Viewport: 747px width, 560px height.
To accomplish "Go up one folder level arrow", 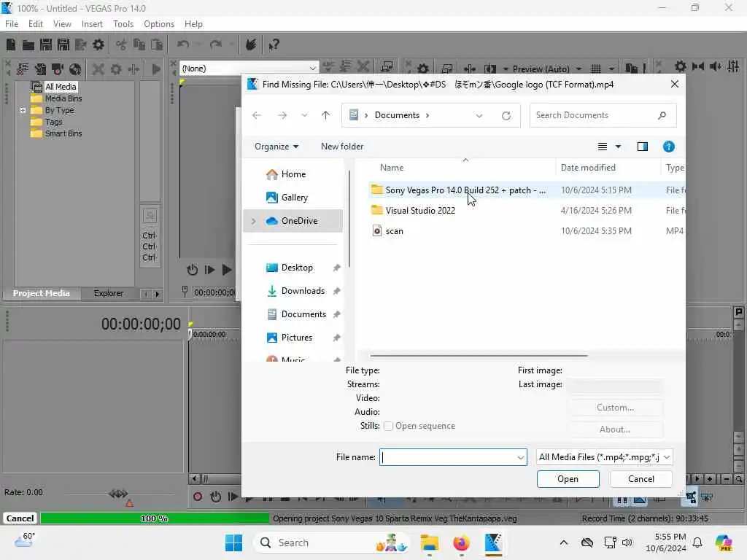I will click(325, 115).
